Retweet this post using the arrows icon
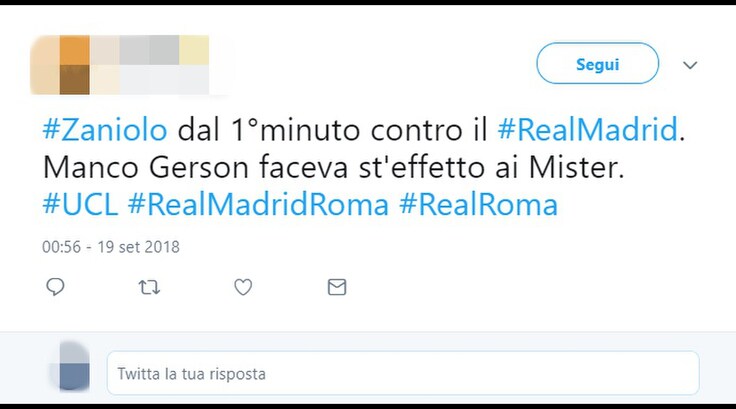The image size is (736, 409). pyautogui.click(x=149, y=287)
